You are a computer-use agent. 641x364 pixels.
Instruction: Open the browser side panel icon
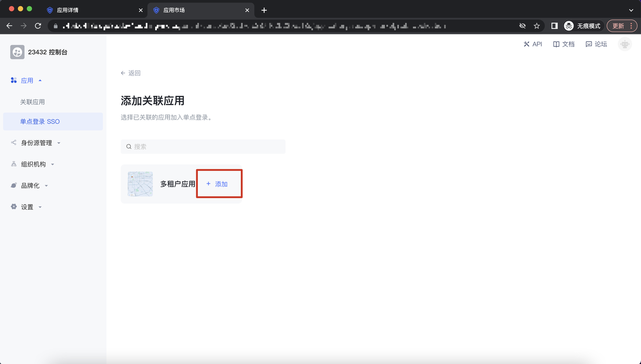coord(554,26)
